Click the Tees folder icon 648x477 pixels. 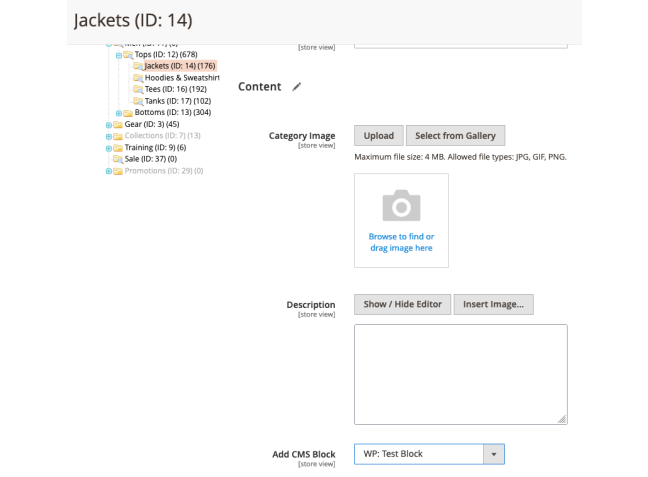coord(138,89)
